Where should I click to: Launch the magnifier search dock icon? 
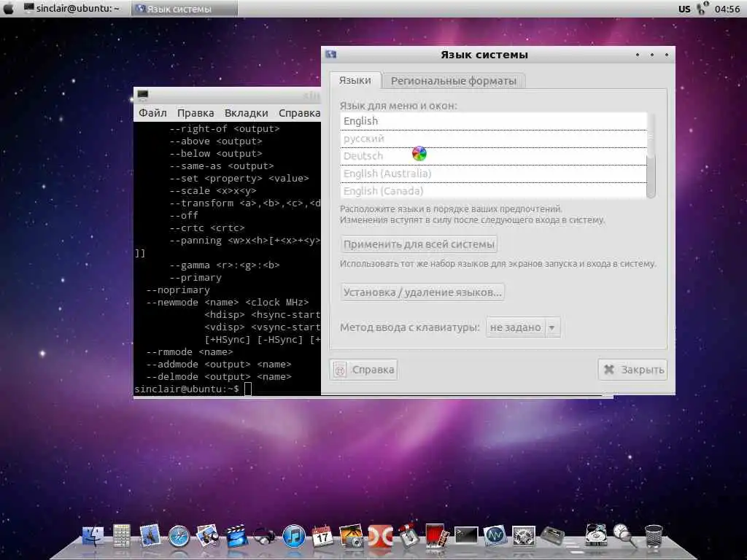624,536
